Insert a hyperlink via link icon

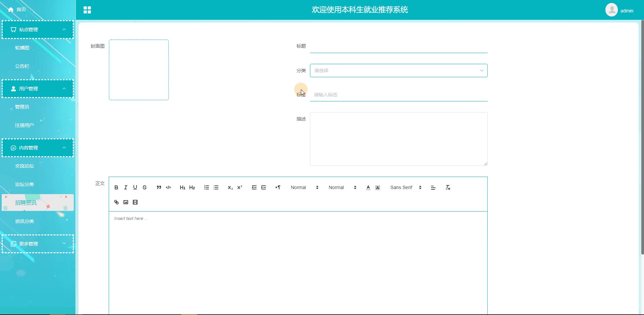(116, 203)
